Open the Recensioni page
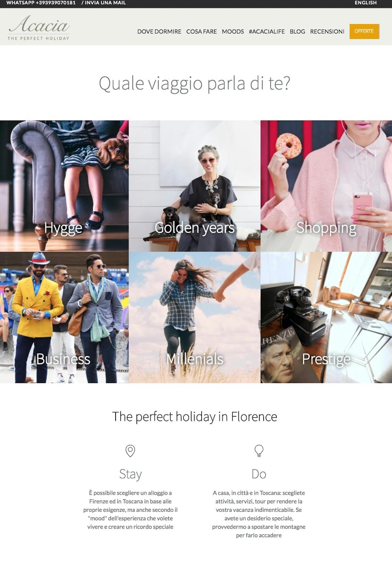The width and height of the screenshot is (392, 567). tap(327, 31)
